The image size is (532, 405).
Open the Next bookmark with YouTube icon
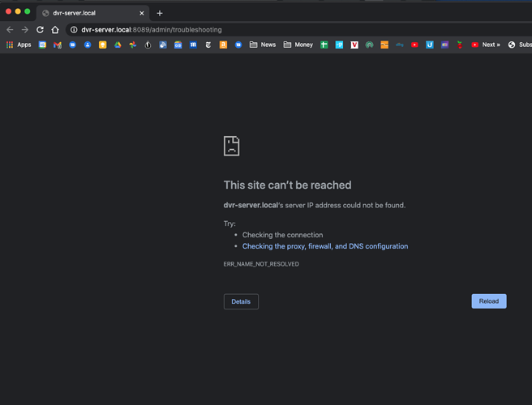(x=486, y=45)
